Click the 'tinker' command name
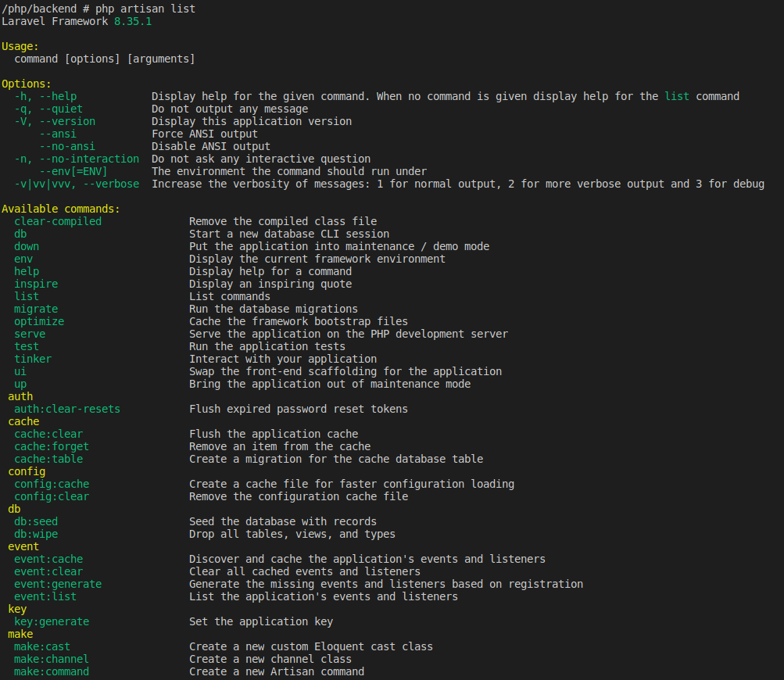The height and width of the screenshot is (680, 784). [x=33, y=359]
